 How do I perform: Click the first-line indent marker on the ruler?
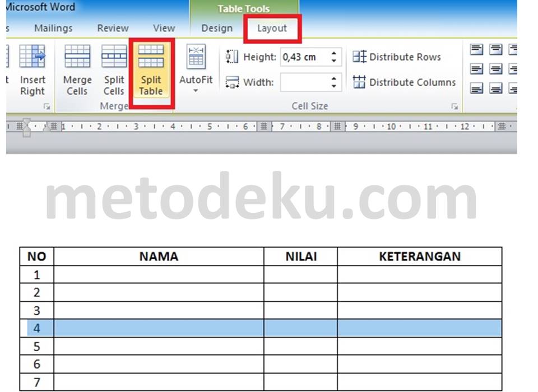coord(26,122)
